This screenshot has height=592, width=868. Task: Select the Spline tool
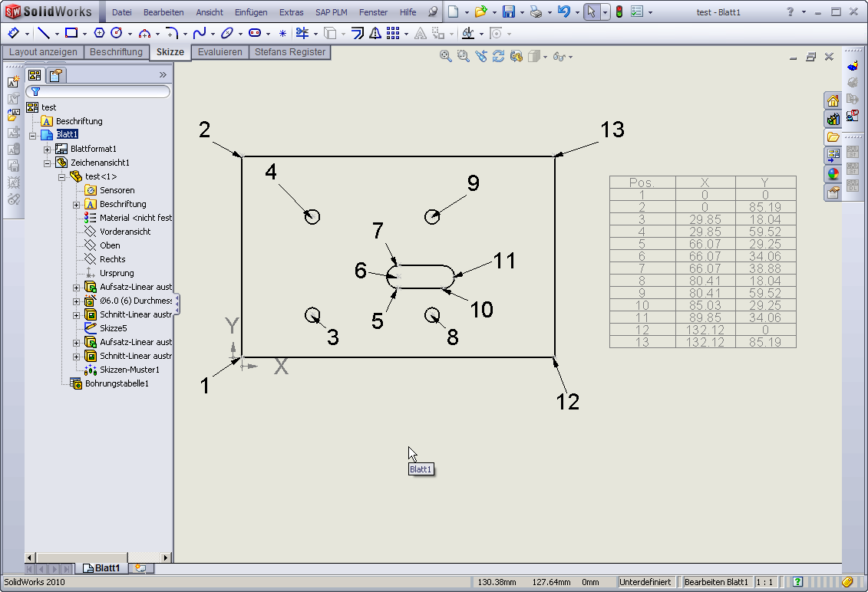[x=200, y=33]
